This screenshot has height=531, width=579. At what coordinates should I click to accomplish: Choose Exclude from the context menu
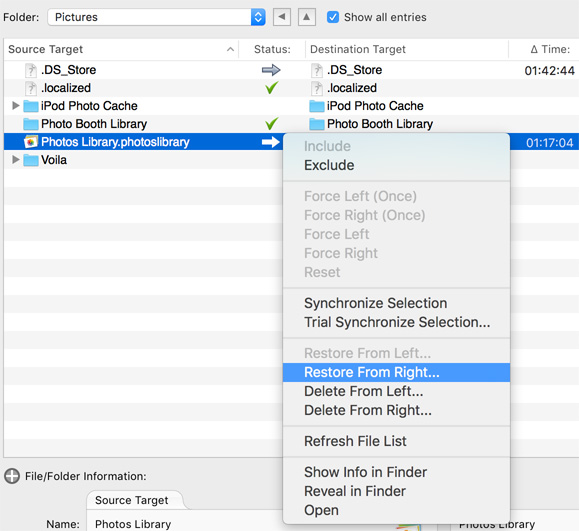(x=396, y=165)
